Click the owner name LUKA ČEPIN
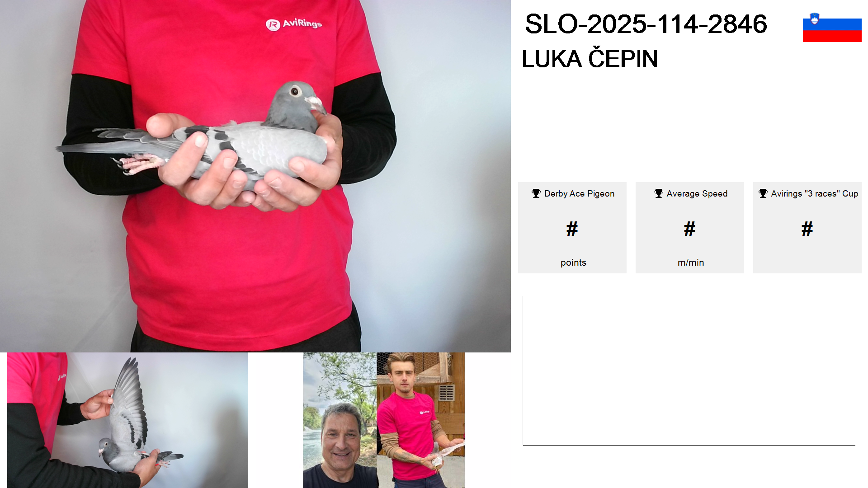868x488 pixels. tap(590, 59)
